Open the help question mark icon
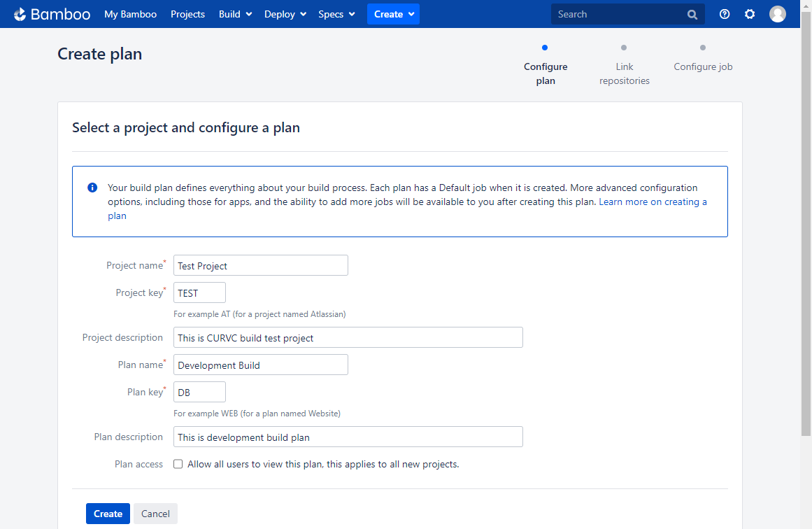Image resolution: width=812 pixels, height=529 pixels. [x=725, y=14]
